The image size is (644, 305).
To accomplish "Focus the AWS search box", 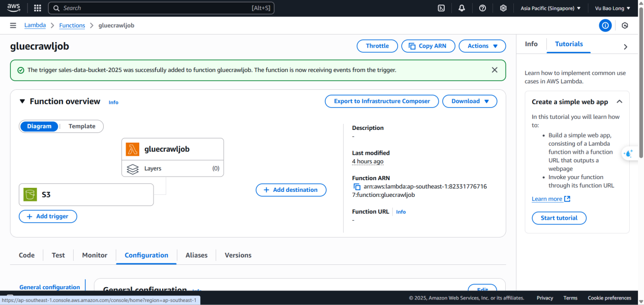I will (x=161, y=8).
